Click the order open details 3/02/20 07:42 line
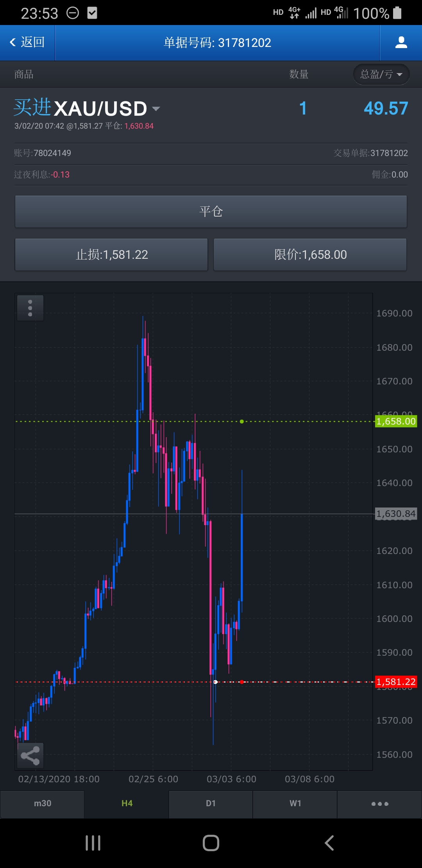 [84, 126]
